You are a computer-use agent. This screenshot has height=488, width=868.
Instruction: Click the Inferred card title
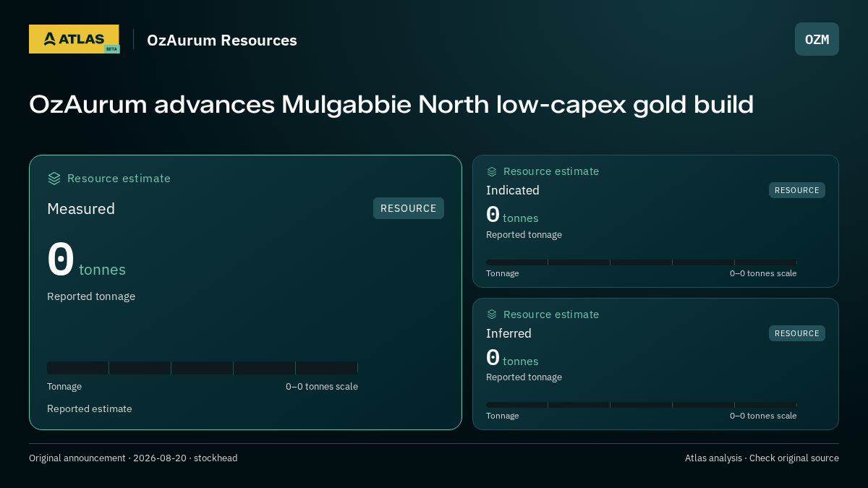509,333
